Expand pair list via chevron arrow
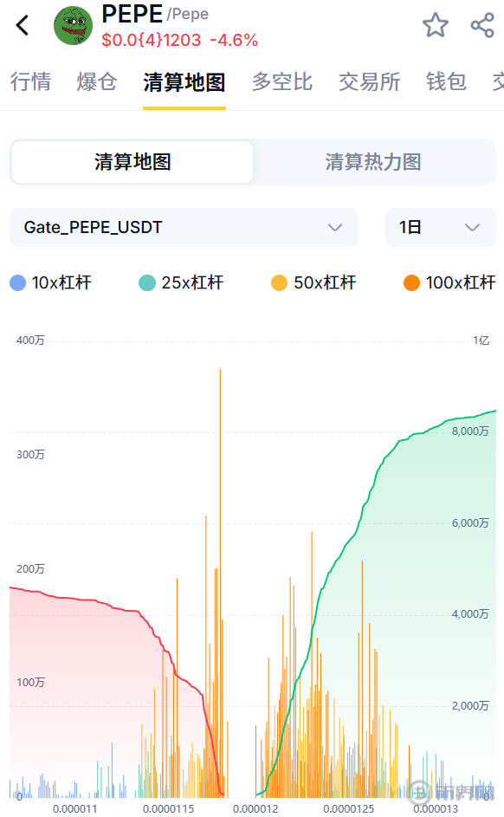504x817 pixels. (335, 227)
